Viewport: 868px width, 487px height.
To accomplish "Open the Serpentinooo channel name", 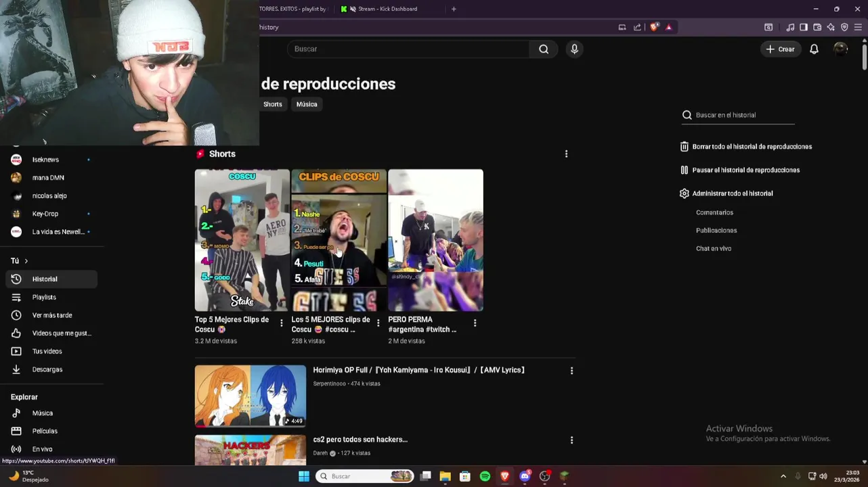I will pos(329,384).
